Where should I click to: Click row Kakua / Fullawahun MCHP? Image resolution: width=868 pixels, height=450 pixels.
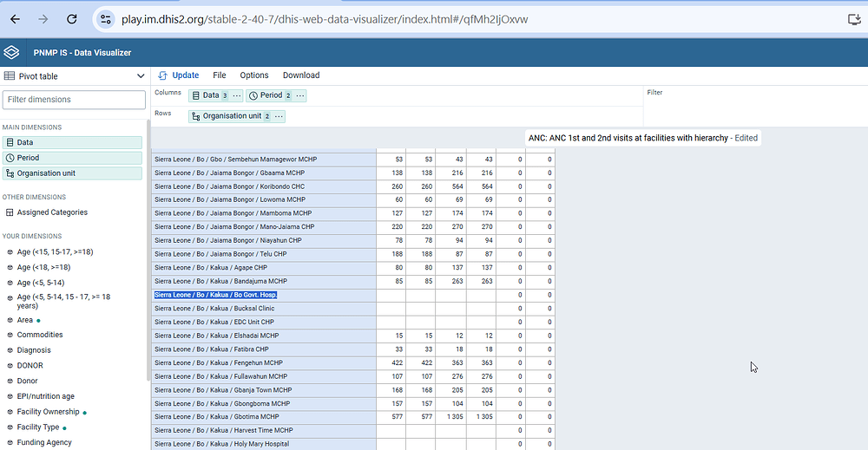264,376
